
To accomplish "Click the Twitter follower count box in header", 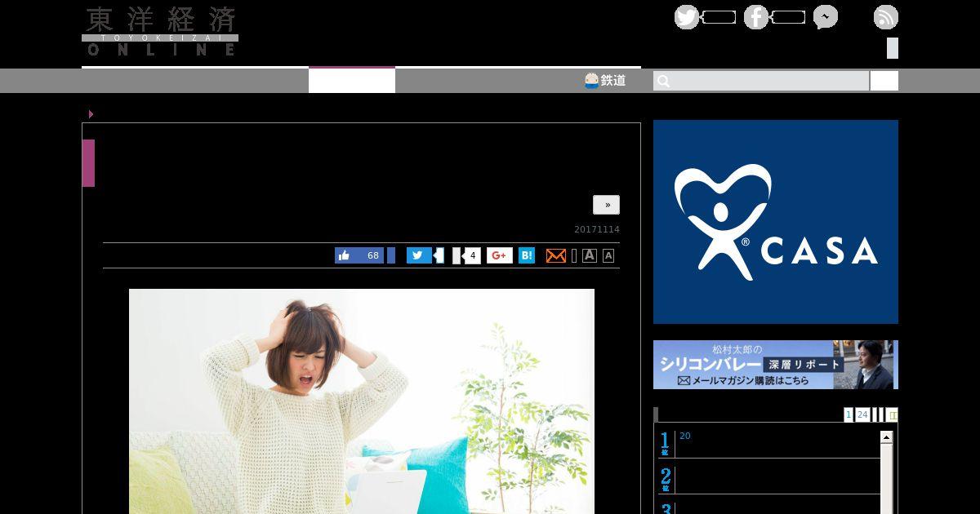I will pos(719,17).
